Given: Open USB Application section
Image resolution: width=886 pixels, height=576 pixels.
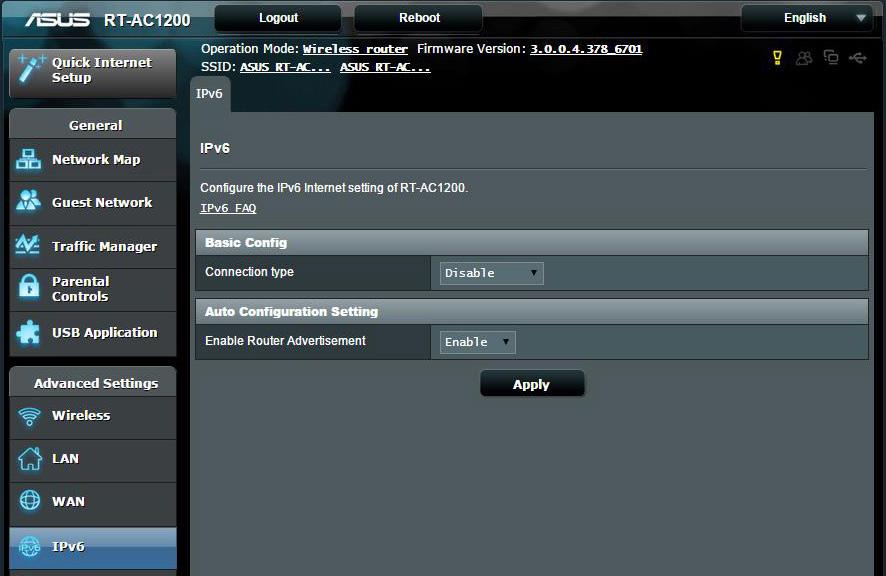Looking at the screenshot, I should tap(93, 334).
